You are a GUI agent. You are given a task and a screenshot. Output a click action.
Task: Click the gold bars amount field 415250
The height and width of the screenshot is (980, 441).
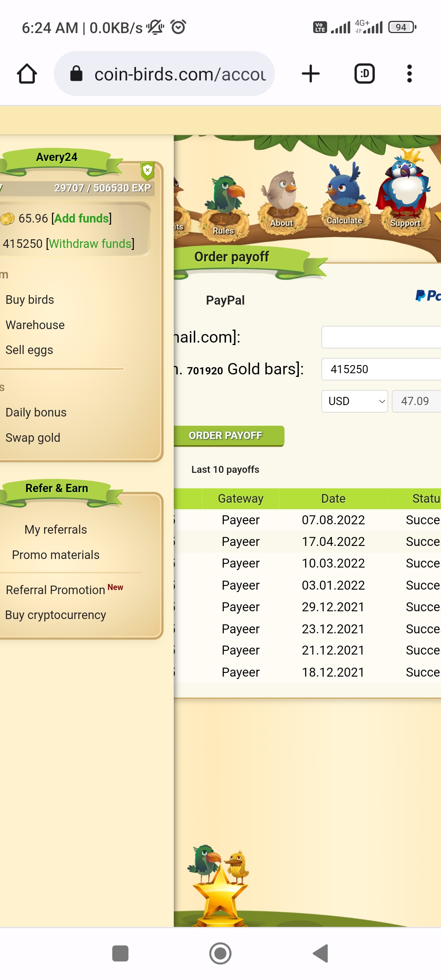click(x=381, y=369)
